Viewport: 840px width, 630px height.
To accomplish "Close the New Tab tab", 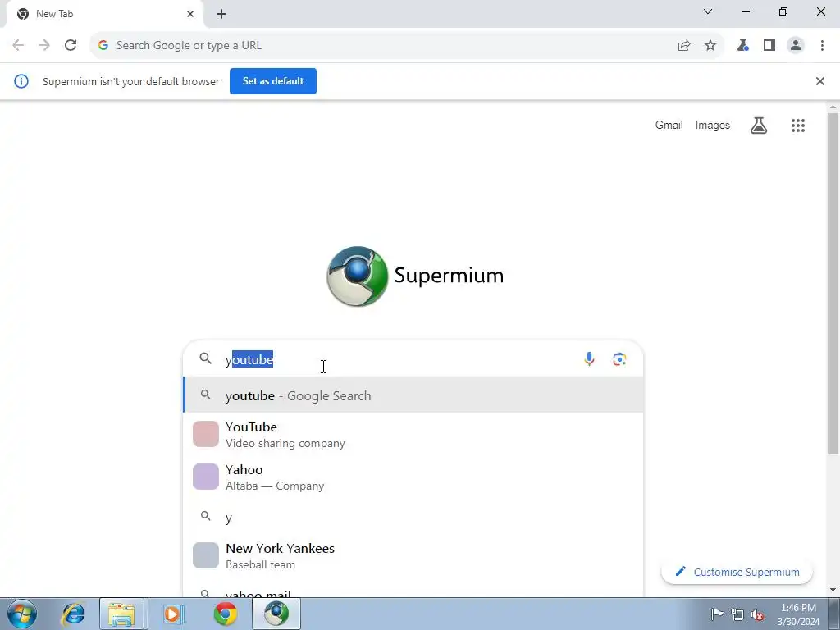I will click(x=190, y=14).
